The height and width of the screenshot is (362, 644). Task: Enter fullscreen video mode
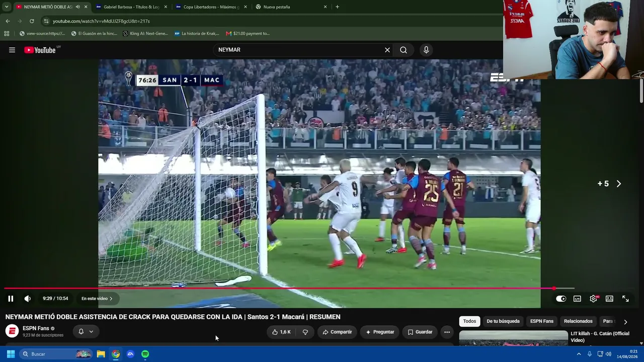pyautogui.click(x=625, y=299)
